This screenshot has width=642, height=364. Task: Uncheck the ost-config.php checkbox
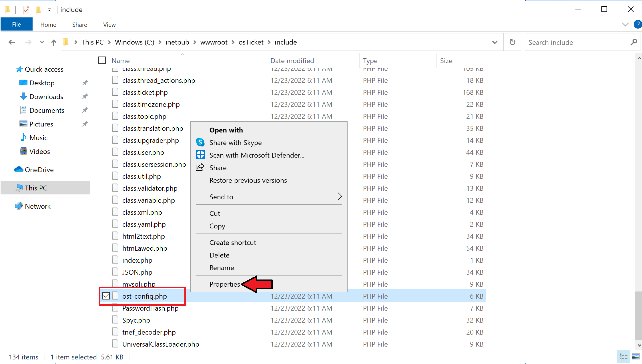pyautogui.click(x=106, y=296)
